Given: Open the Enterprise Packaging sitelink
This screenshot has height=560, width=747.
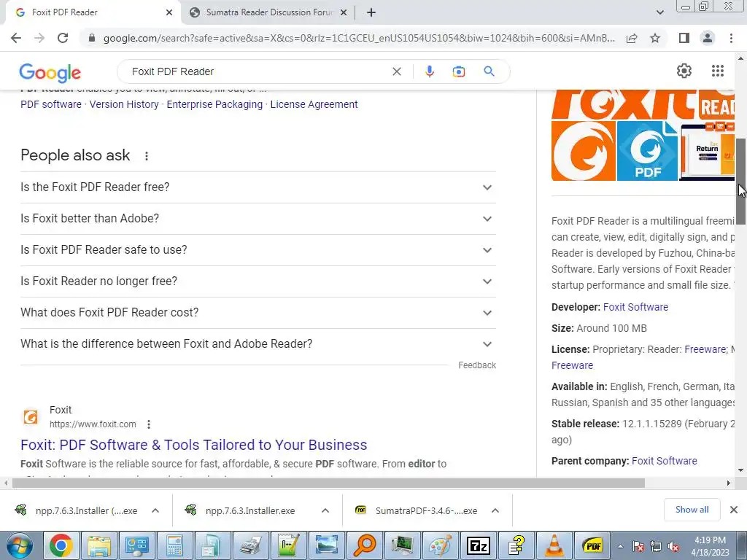Looking at the screenshot, I should click(x=214, y=104).
